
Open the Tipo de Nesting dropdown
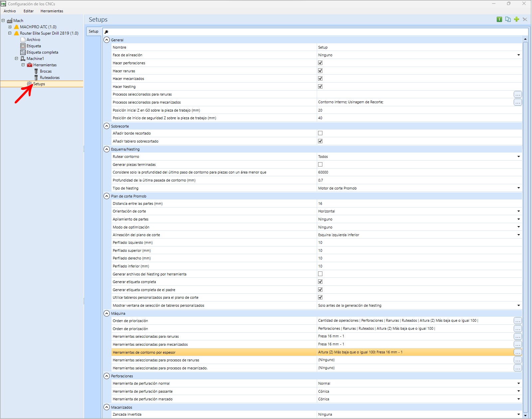click(518, 188)
